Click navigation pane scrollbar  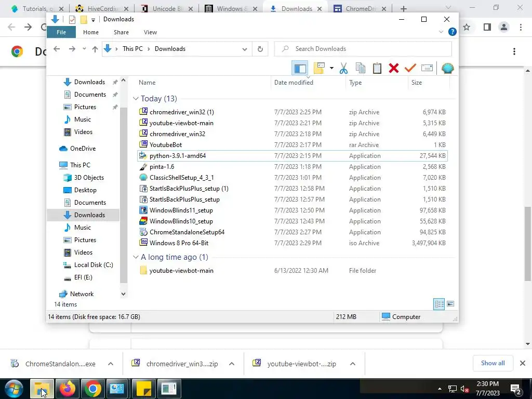pos(124,195)
